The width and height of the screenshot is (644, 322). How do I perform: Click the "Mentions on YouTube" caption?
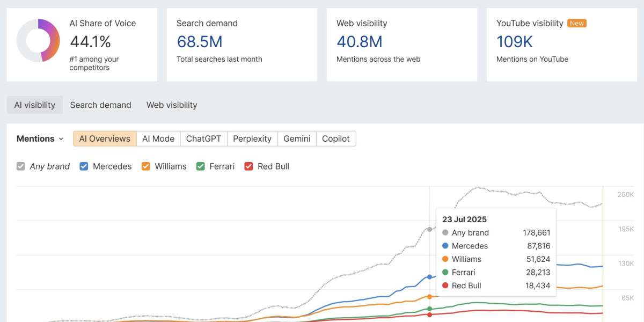(x=532, y=59)
